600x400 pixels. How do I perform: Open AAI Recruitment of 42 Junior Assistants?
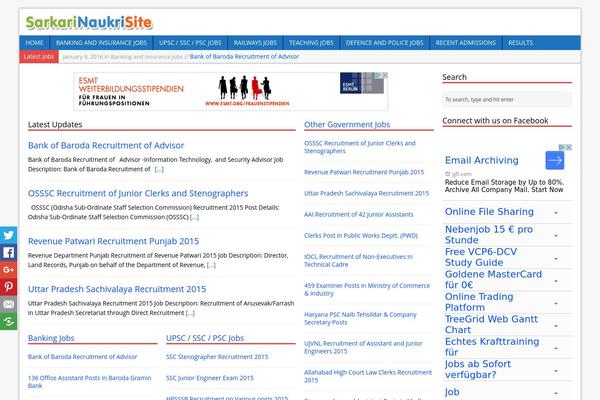click(359, 214)
